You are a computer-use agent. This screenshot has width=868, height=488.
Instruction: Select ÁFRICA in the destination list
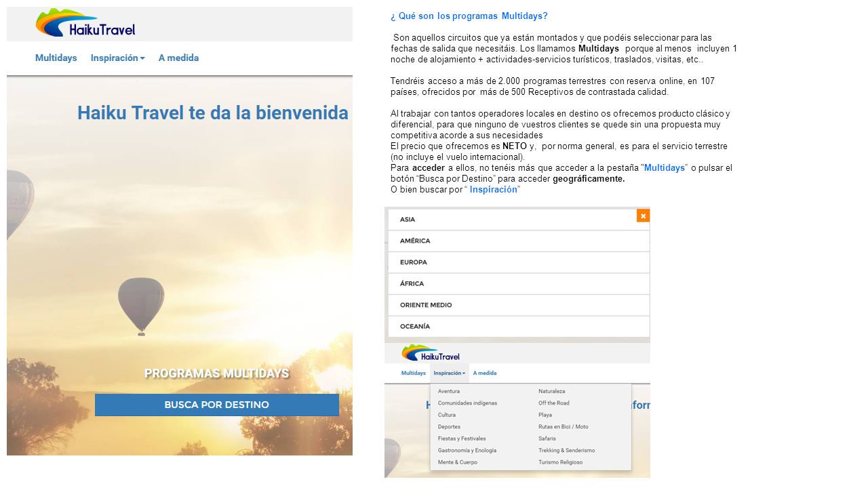coord(519,283)
